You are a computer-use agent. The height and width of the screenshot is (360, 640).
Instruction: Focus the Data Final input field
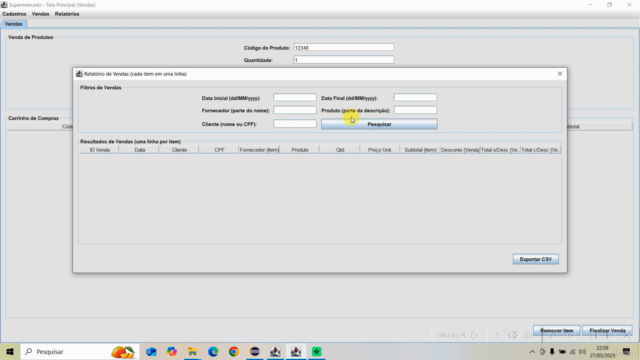[x=415, y=98]
